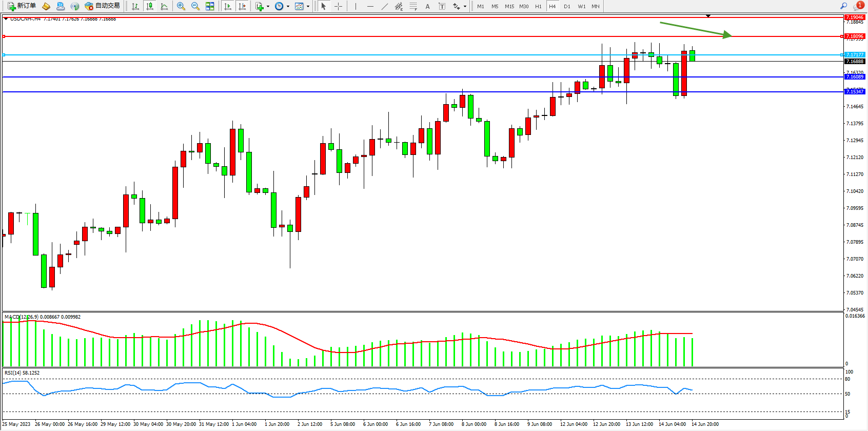This screenshot has height=431, width=868.
Task: Select the light blue horizontal line handle
Action: tap(4, 55)
